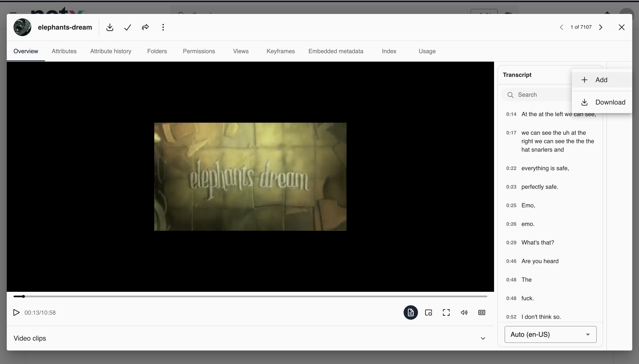
Task: Click the video progress bar
Action: pyautogui.click(x=250, y=296)
